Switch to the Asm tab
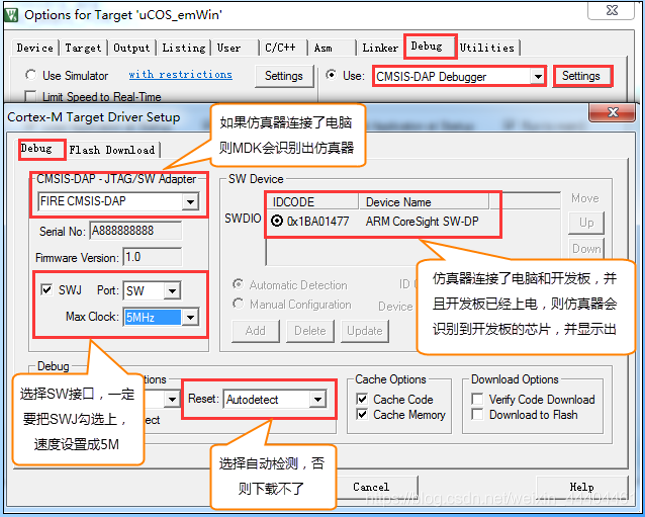Screen dimensions: 645x517 point(323,48)
